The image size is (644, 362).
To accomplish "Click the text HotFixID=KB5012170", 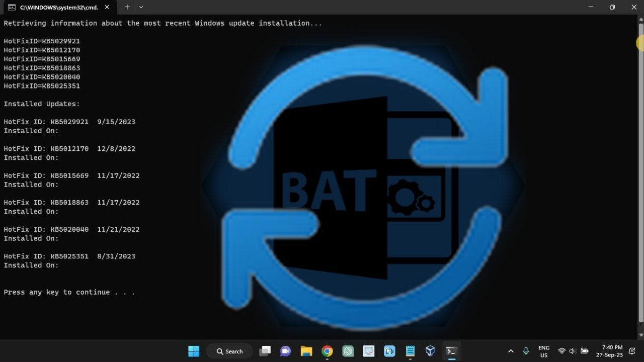I will [x=42, y=50].
